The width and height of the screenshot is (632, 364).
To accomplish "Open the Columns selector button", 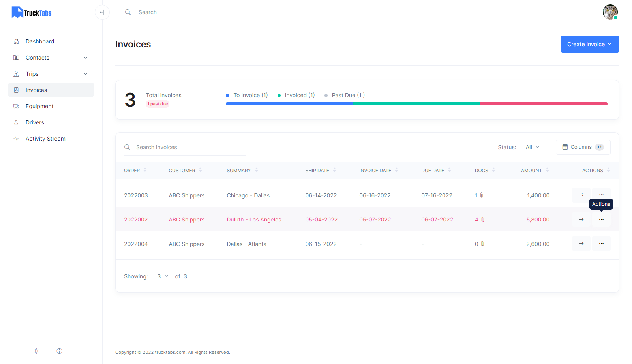I will [x=583, y=147].
